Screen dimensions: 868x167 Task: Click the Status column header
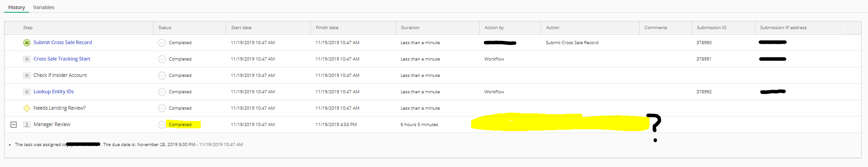coord(165,28)
